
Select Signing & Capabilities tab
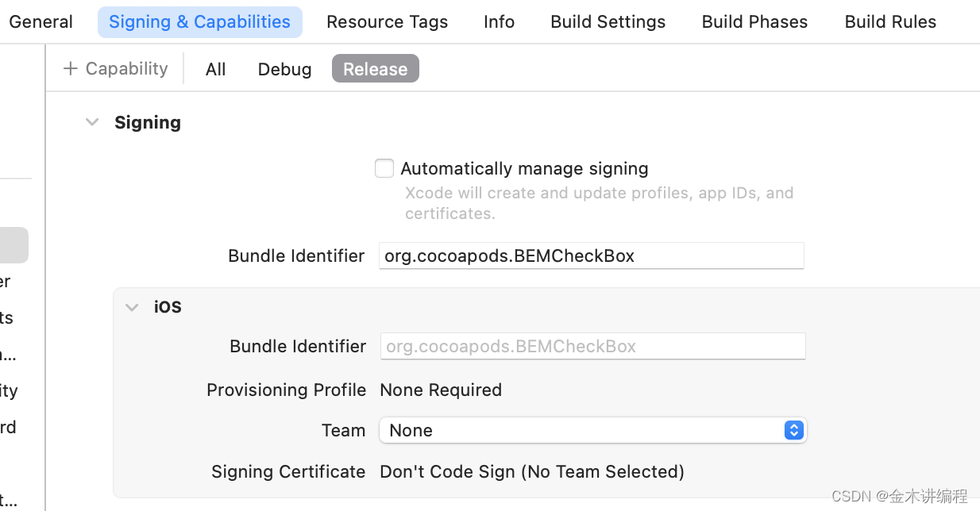click(x=199, y=22)
